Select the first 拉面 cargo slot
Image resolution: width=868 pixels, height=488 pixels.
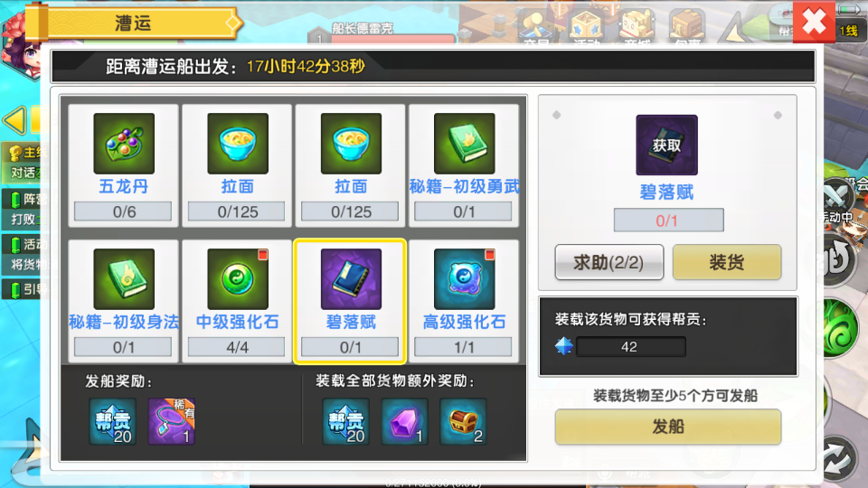coord(237,165)
